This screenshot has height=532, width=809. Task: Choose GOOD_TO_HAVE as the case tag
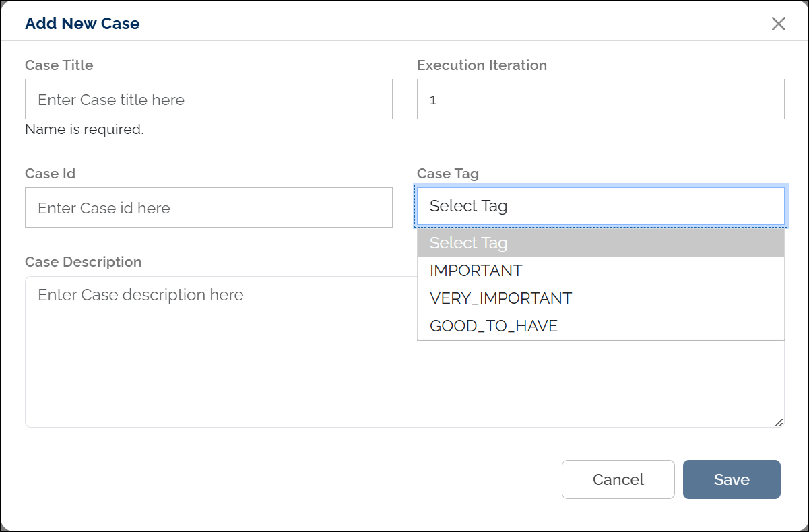click(494, 325)
